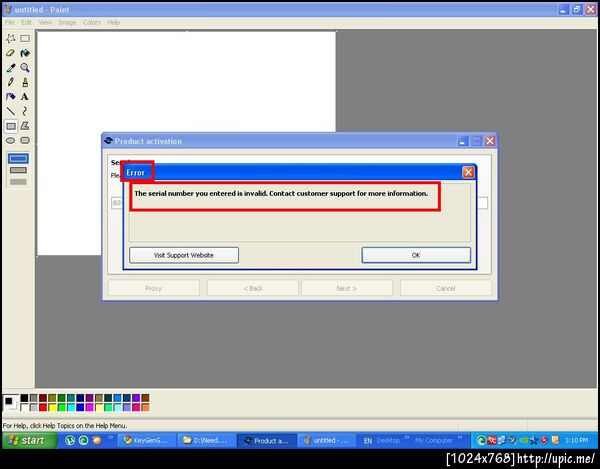Pick the orange color swatch
The width and height of the screenshot is (600, 469).
(x=145, y=407)
